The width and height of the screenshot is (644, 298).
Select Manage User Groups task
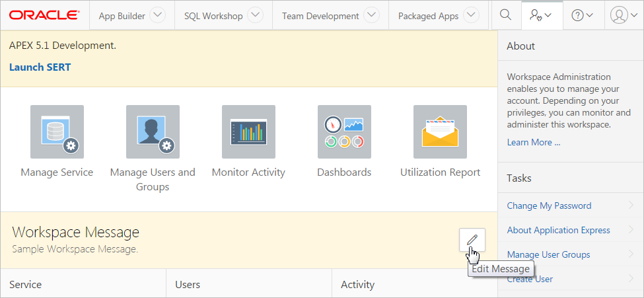click(548, 254)
